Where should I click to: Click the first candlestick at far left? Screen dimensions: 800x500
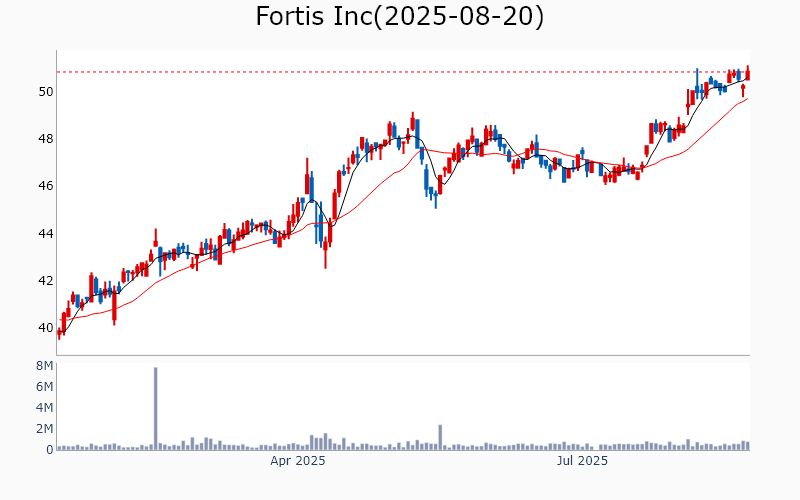click(x=59, y=333)
